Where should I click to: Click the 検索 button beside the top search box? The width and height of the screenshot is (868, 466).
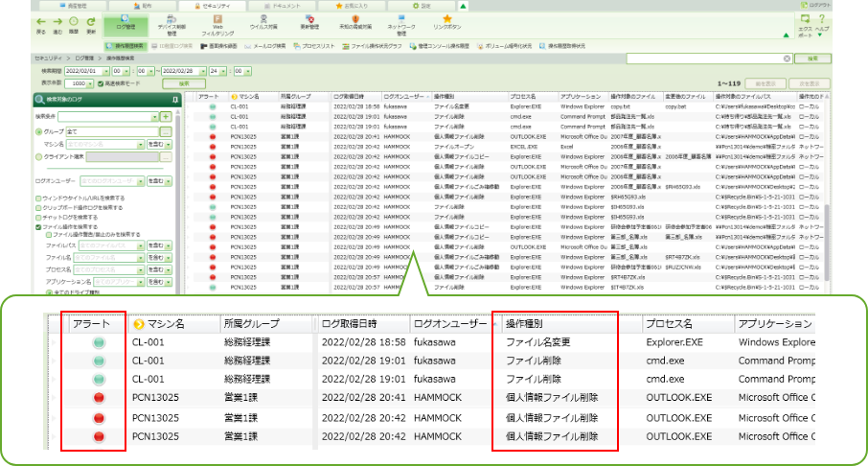coord(812,58)
